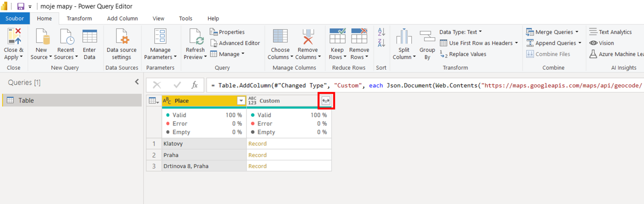644x204 pixels.
Task: Click the Close & Apply icon
Action: (x=14, y=36)
